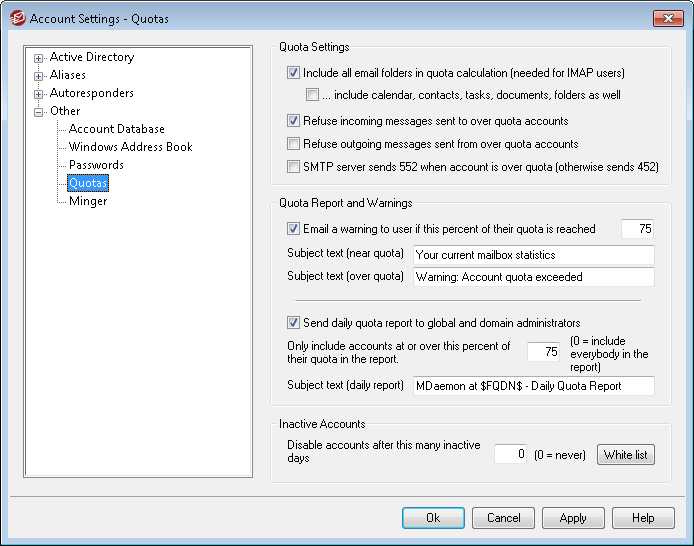This screenshot has height=546, width=694.
Task: Click the inactive days number field
Action: 510,455
